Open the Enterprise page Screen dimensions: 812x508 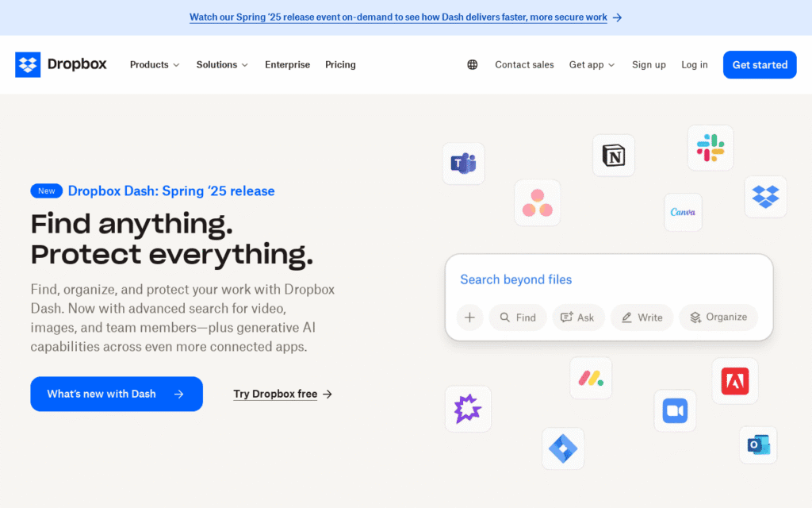tap(287, 65)
